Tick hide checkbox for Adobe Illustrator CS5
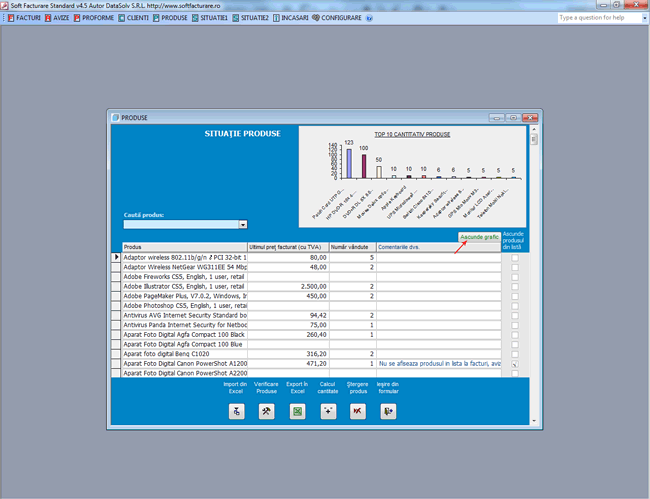Image resolution: width=650 pixels, height=499 pixels. click(x=515, y=287)
